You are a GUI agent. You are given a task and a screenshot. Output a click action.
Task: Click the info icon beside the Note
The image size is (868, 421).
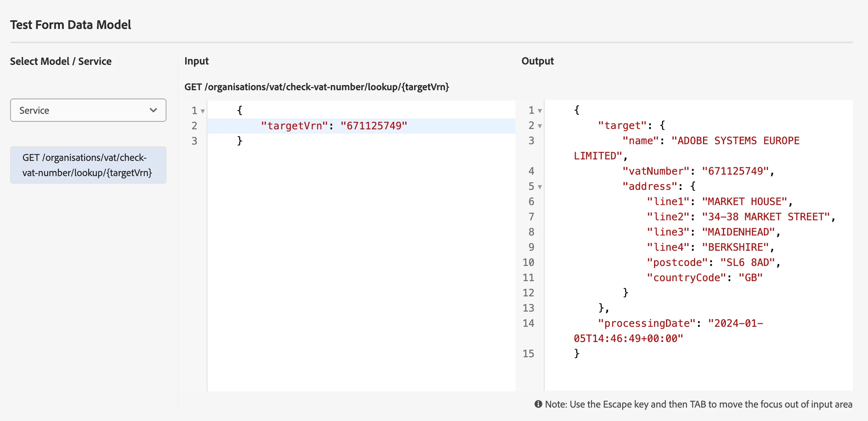tap(538, 404)
